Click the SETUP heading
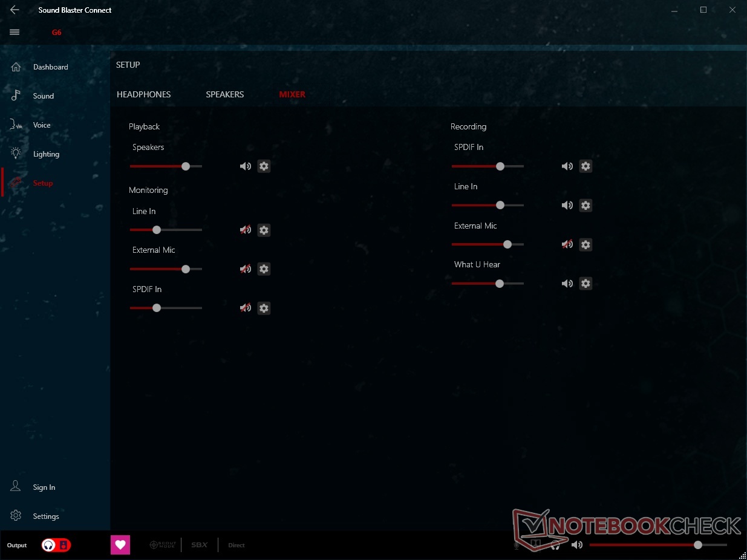Viewport: 747px width, 560px height. pos(128,65)
